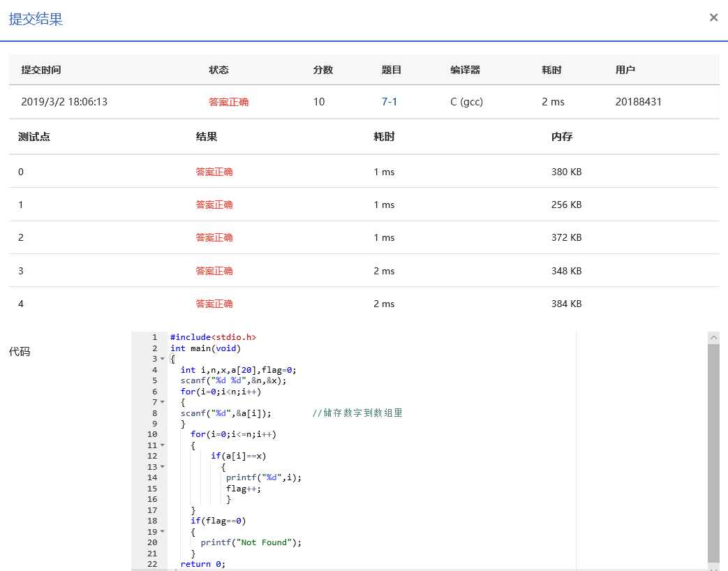Place cursor on #include<stdio.h> line
Screen dimensions: 728x571
(213, 337)
